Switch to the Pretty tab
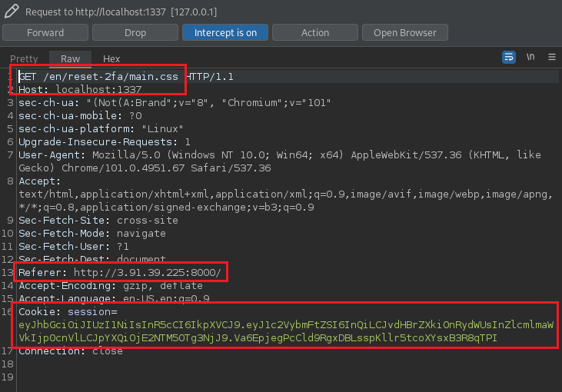The image size is (562, 392). [x=24, y=58]
